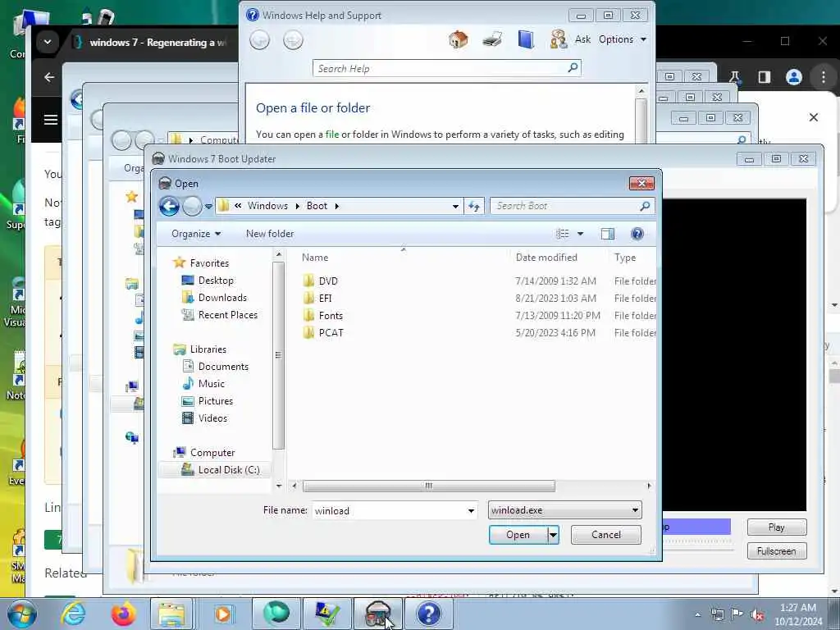This screenshot has width=840, height=630.
Task: Click the green file link in help
Action: (332, 134)
